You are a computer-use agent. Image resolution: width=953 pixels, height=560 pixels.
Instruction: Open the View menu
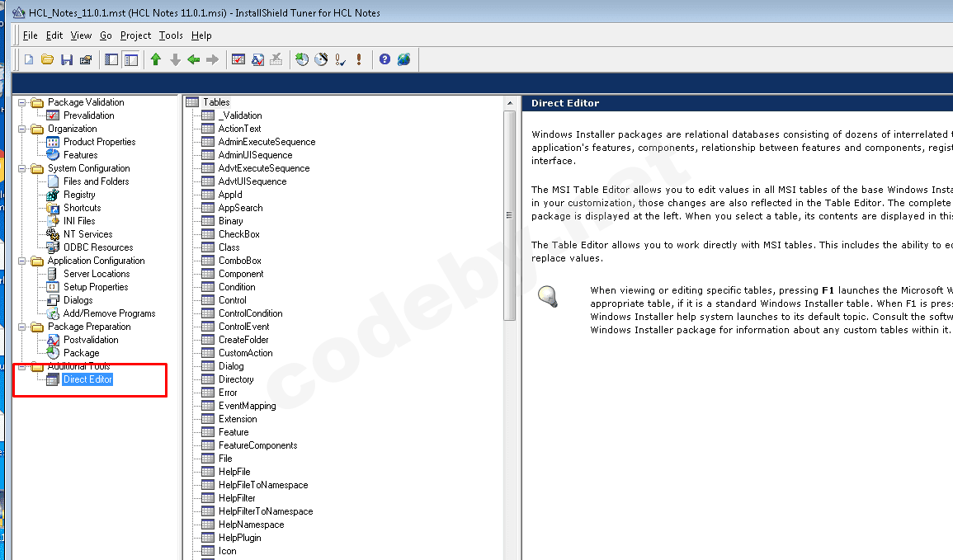81,35
